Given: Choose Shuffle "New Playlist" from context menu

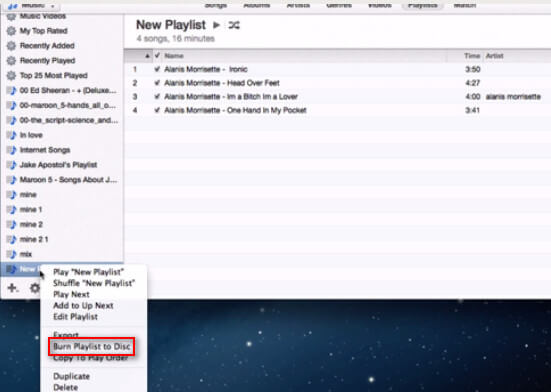Looking at the screenshot, I should (x=94, y=283).
